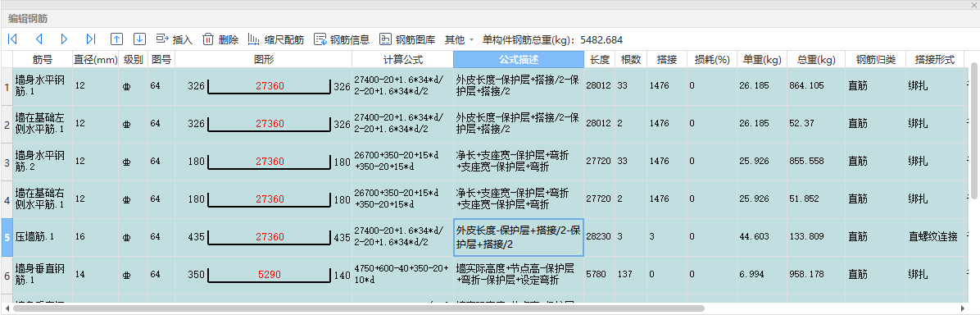Click diameter value 14 in 墙身垂直钢筋.1 row
This screenshot has height=315, width=980.
click(x=96, y=275)
